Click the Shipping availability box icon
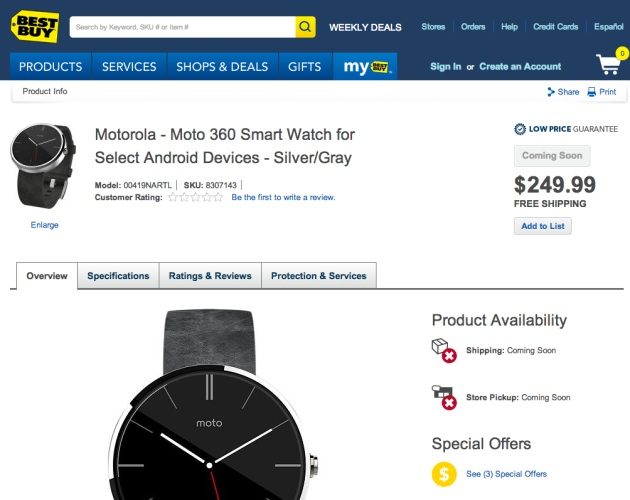 (x=443, y=350)
